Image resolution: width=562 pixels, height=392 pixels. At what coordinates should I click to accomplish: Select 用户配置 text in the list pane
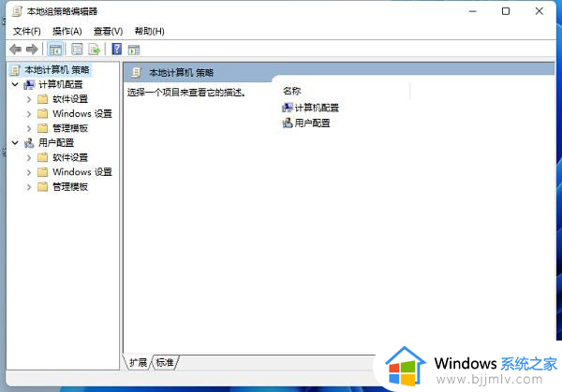pyautogui.click(x=312, y=123)
